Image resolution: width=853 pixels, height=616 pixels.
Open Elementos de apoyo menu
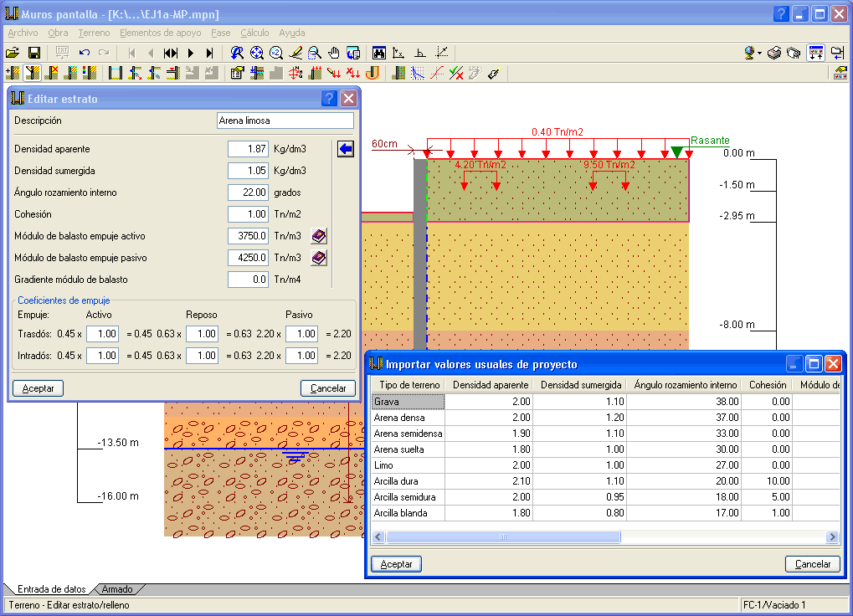click(161, 33)
